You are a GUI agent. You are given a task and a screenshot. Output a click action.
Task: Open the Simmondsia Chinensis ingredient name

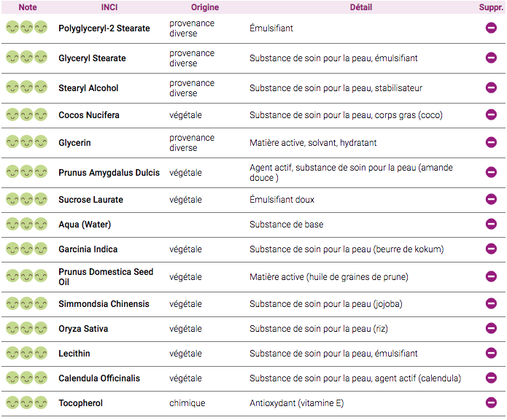click(x=104, y=304)
